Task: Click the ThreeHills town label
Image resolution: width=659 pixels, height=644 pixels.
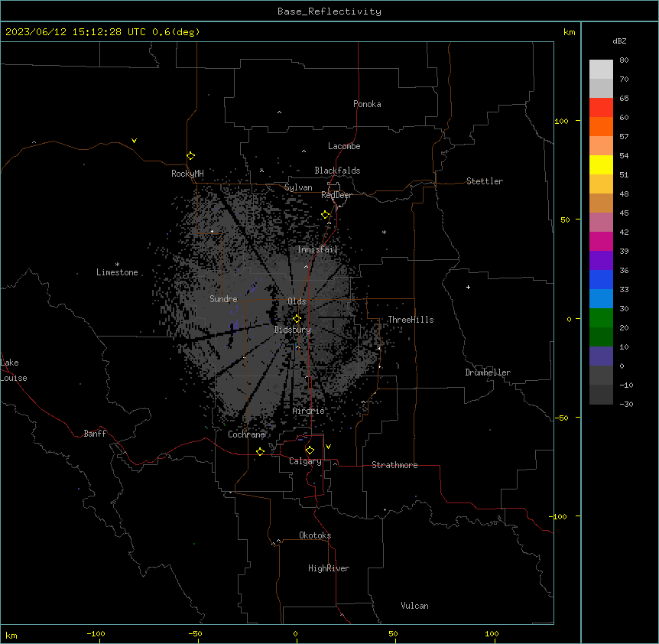Action: [411, 320]
